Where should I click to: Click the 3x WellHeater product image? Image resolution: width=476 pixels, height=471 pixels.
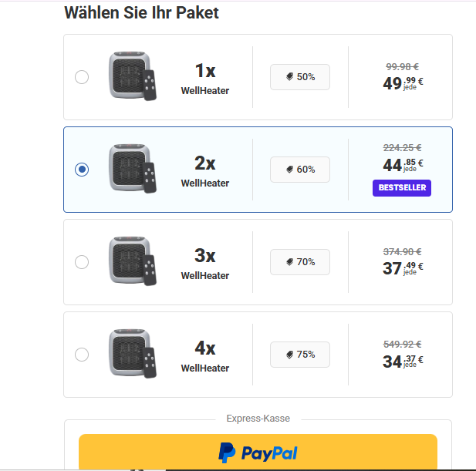[131, 261]
